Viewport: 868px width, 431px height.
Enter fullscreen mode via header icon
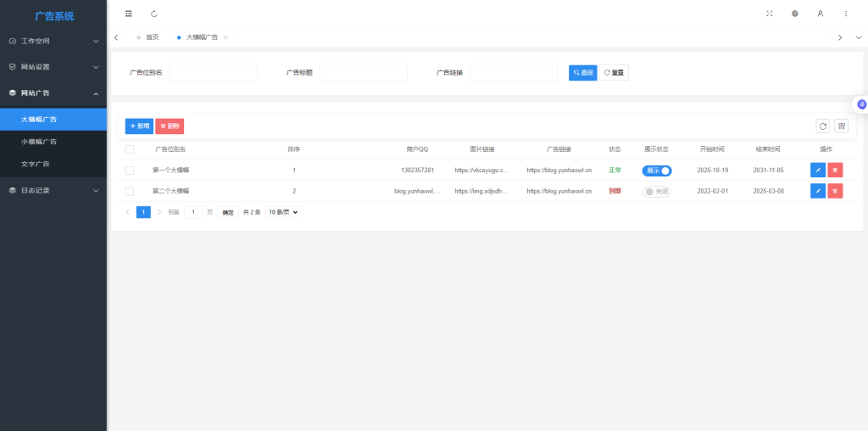770,14
